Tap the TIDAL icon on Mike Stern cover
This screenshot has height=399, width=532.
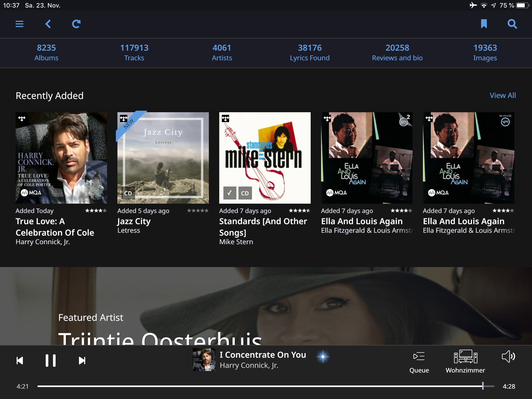point(225,119)
